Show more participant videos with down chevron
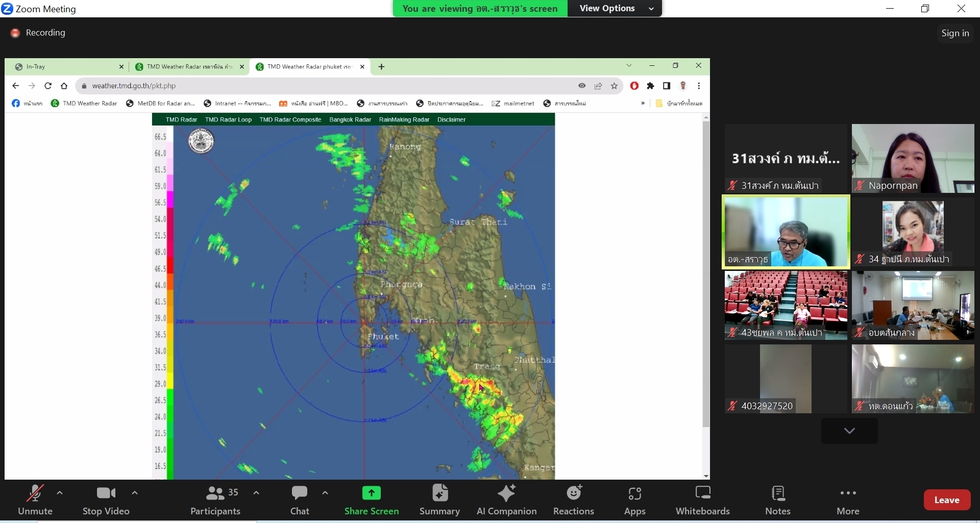This screenshot has height=523, width=980. [x=849, y=431]
